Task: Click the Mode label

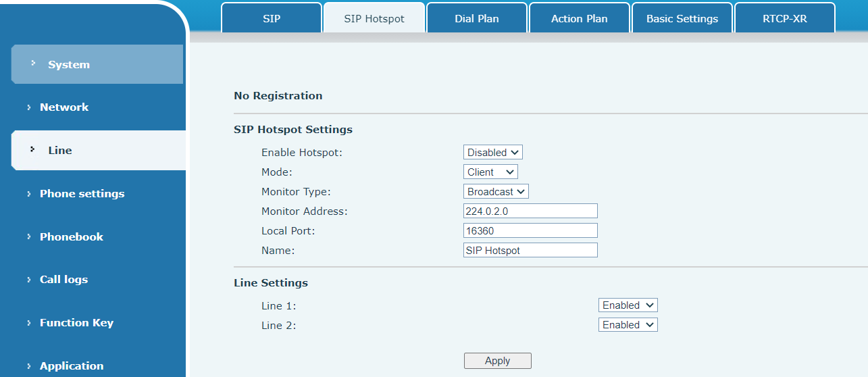Action: [x=277, y=172]
